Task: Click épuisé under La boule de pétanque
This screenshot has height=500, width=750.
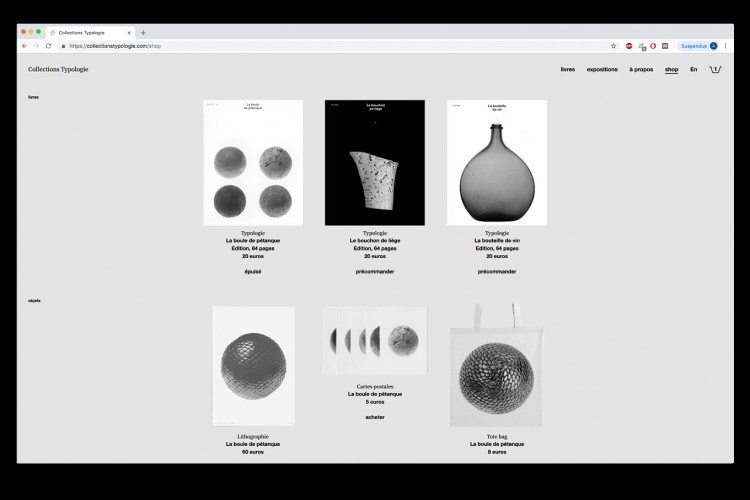Action: point(253,271)
